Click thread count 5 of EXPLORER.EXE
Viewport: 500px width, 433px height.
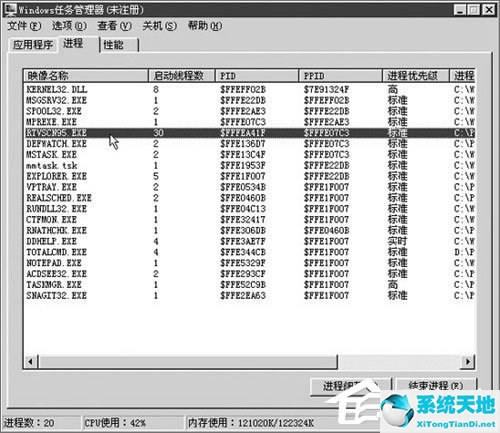pyautogui.click(x=156, y=176)
